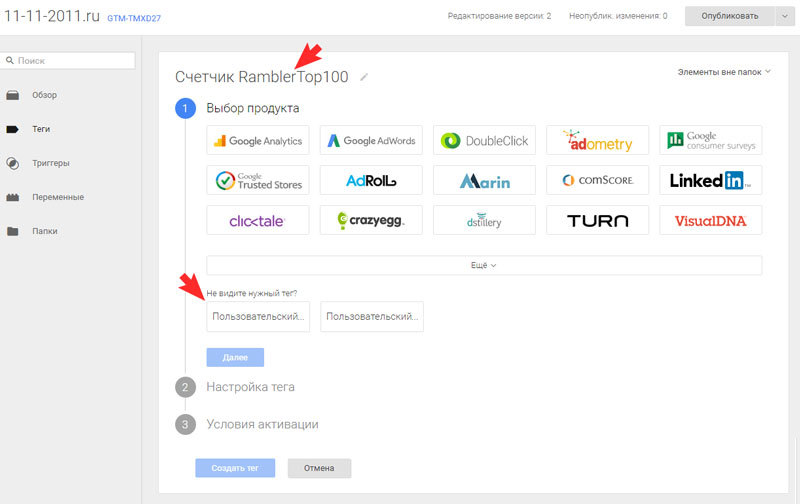This screenshot has height=504, width=800.
Task: Select the Google Analytics product tile
Action: [258, 140]
